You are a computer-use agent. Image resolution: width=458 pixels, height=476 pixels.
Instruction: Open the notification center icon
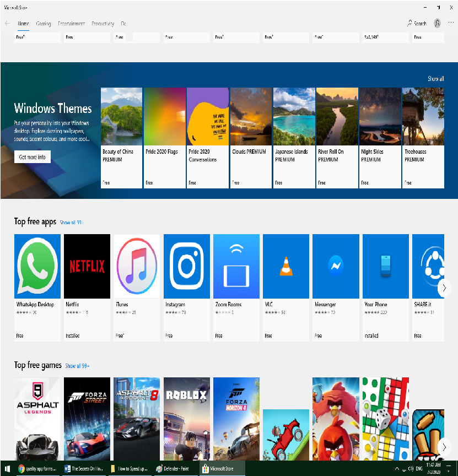tap(449, 468)
